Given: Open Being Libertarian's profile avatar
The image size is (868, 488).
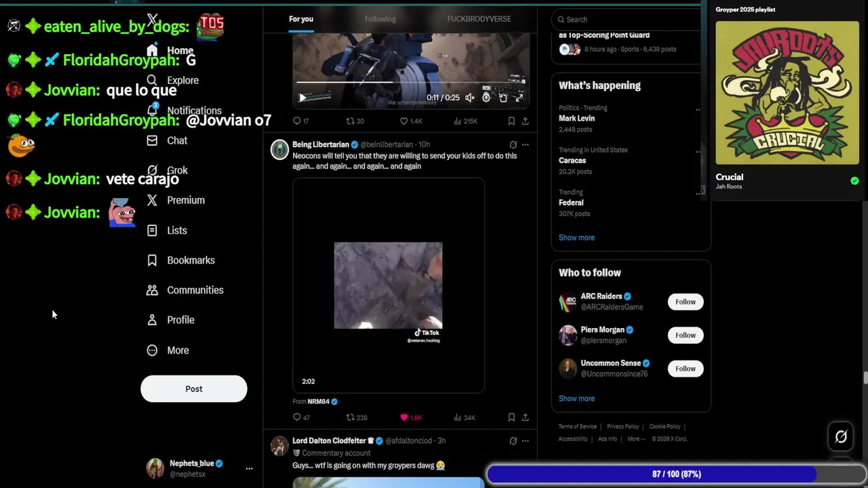Looking at the screenshot, I should [279, 149].
